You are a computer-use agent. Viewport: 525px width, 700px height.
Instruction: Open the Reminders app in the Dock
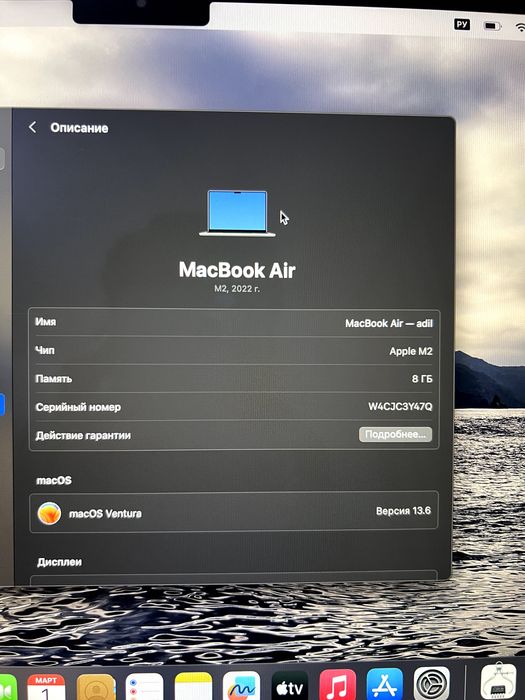point(144,687)
